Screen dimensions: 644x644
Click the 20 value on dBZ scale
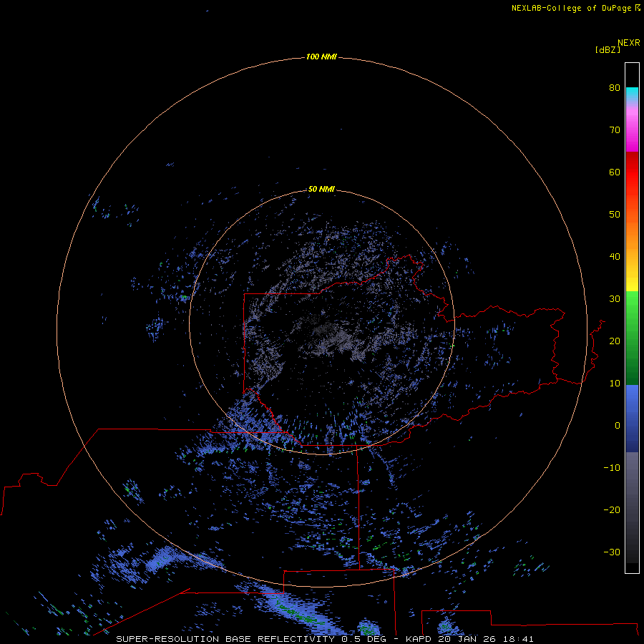pyautogui.click(x=615, y=341)
